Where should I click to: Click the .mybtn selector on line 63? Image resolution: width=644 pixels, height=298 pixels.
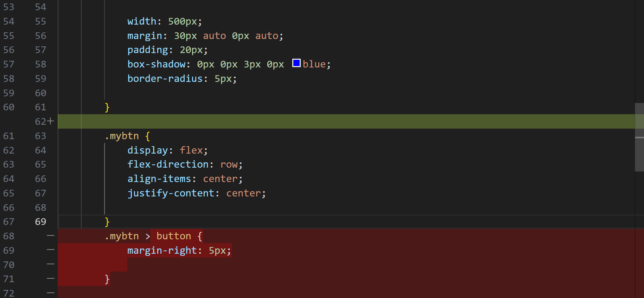point(122,136)
